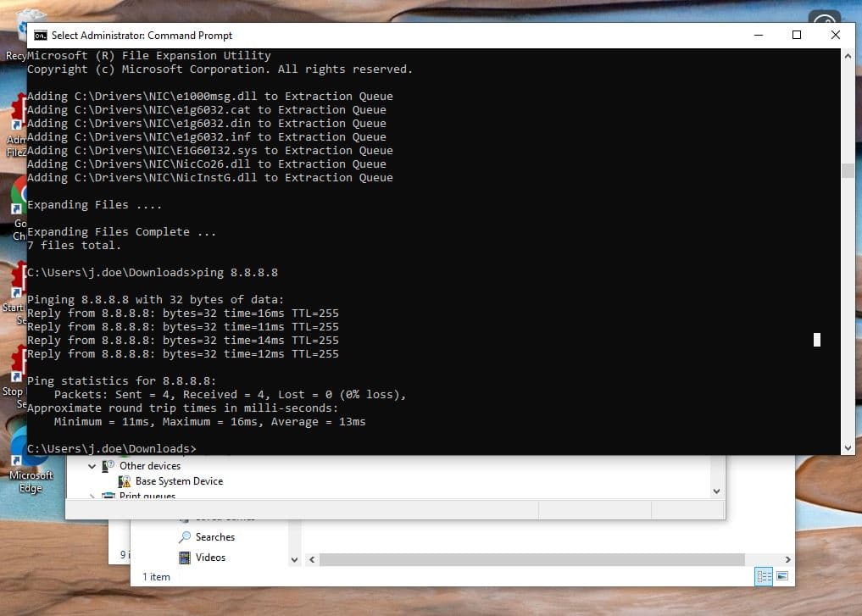Minimize the Command Prompt window
Image resolution: width=862 pixels, height=616 pixels.
pyautogui.click(x=757, y=35)
